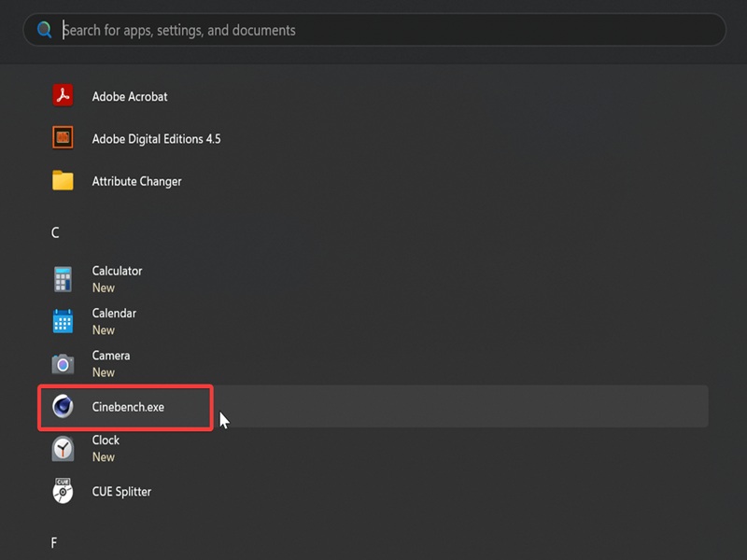Click the C letter section header
Screen dimensions: 747x560
click(x=55, y=232)
